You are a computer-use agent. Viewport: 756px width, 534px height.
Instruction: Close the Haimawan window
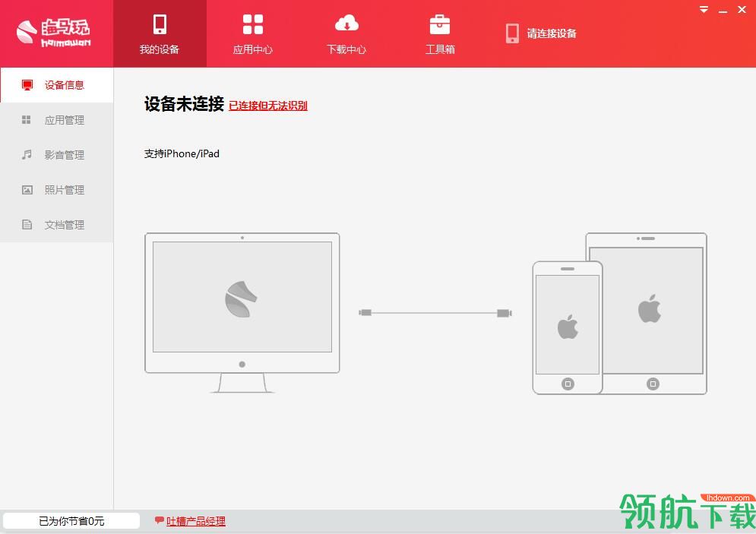click(x=742, y=10)
